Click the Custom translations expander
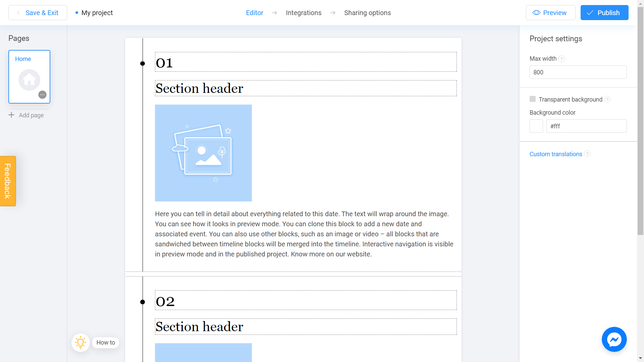Viewport: 644px width, 362px height. click(x=556, y=154)
